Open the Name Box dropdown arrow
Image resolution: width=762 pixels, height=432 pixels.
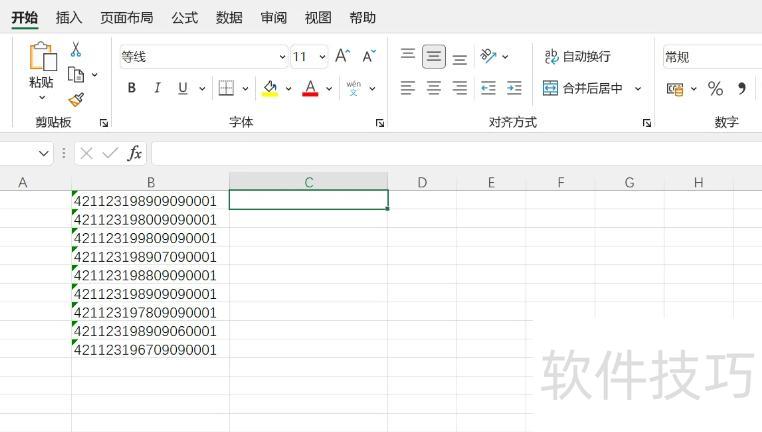click(x=43, y=154)
